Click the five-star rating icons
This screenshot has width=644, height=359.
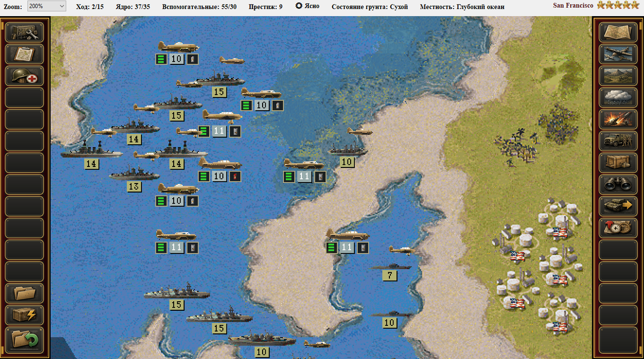pyautogui.click(x=618, y=5)
